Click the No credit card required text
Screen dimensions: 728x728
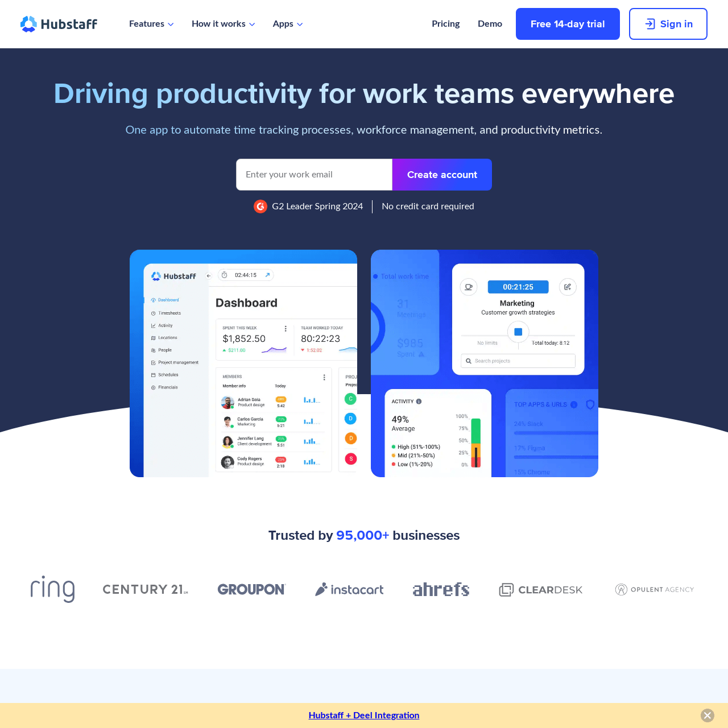tap(428, 206)
